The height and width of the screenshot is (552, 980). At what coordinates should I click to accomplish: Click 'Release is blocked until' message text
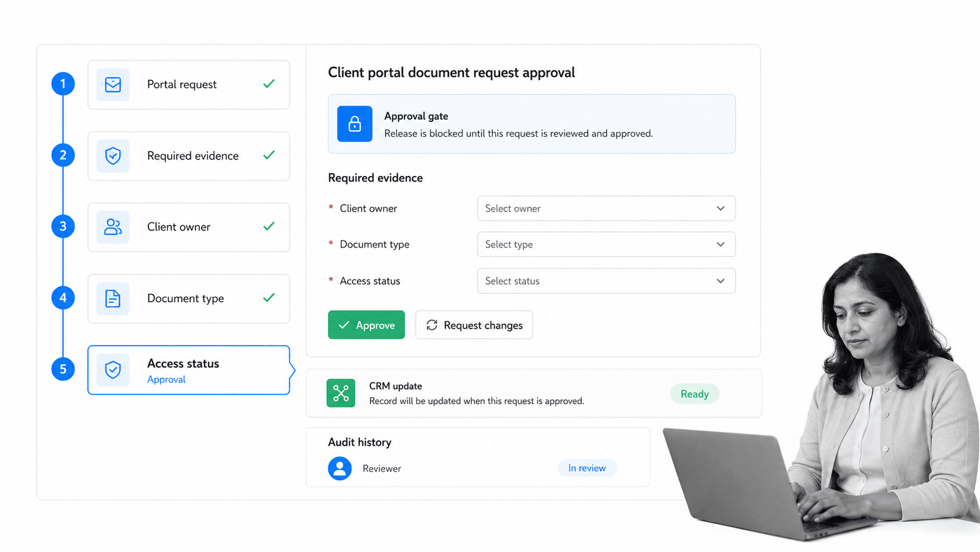[518, 134]
